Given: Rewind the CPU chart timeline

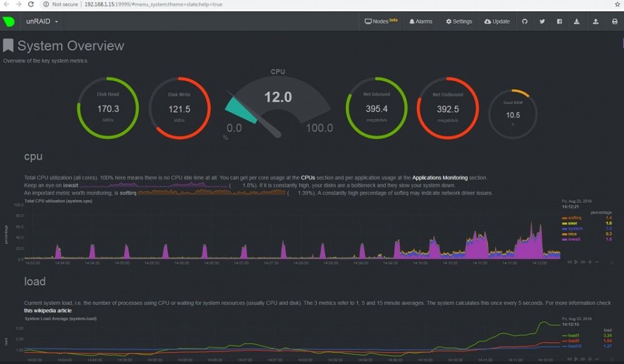Looking at the screenshot, I should (569, 262).
